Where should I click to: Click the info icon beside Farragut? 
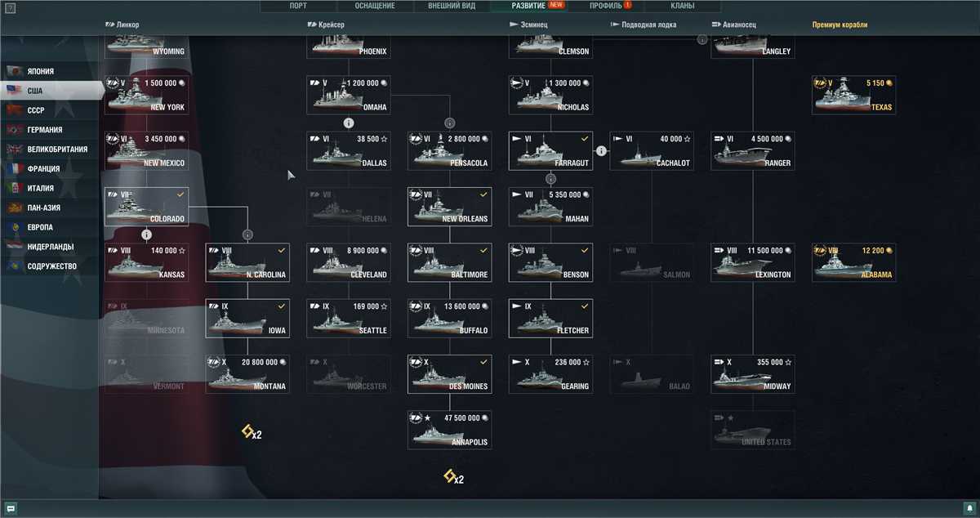pos(601,150)
